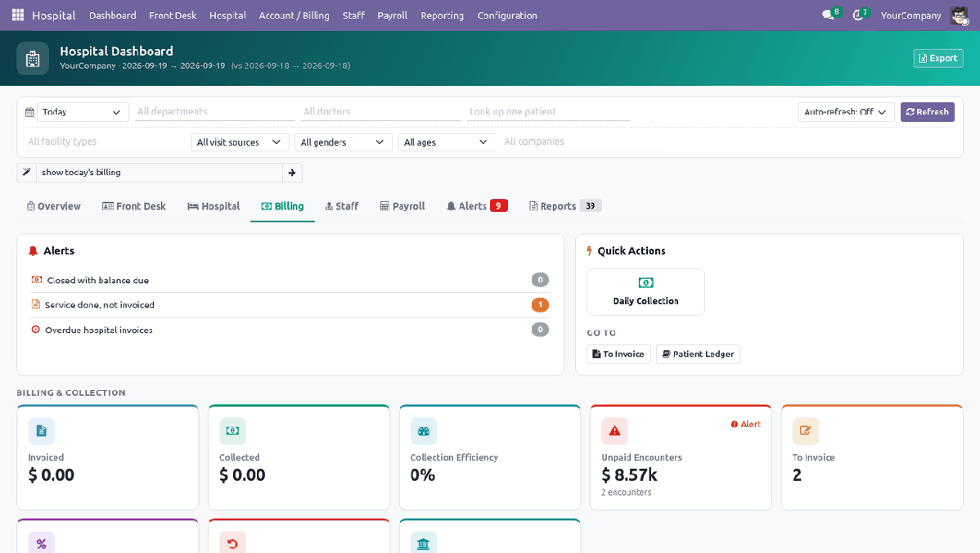Click the All companies filter field
The height and width of the screenshot is (553, 980).
pos(582,142)
